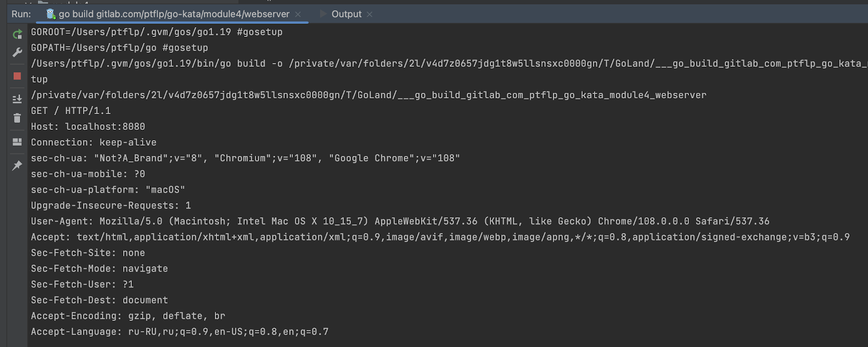This screenshot has height=347, width=868.
Task: Click the restore layout icon
Action: (x=17, y=142)
